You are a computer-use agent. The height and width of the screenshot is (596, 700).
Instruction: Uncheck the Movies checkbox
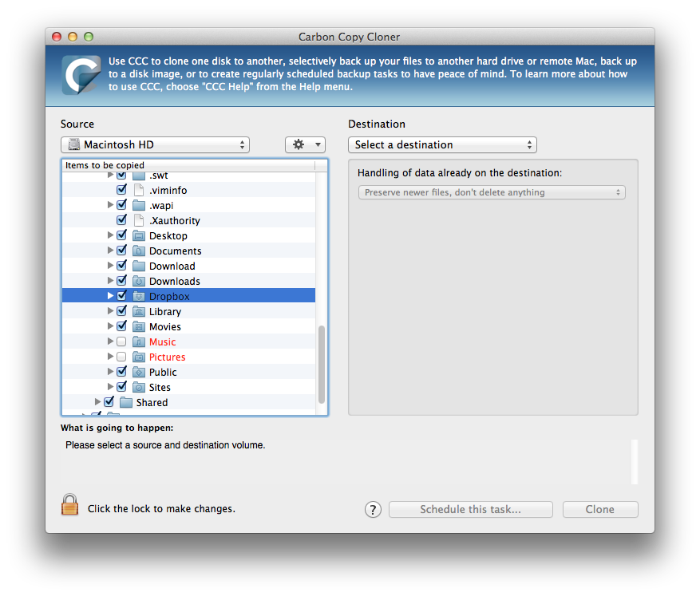[x=121, y=326]
